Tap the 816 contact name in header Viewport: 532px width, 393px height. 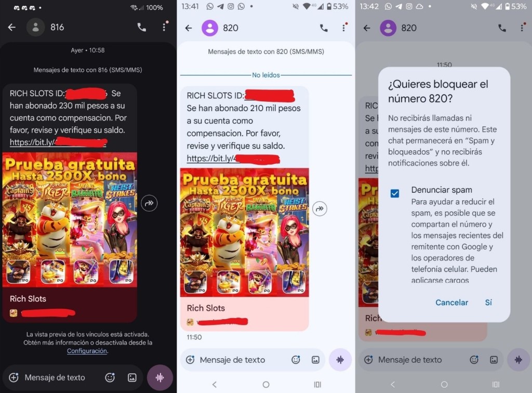coord(57,27)
